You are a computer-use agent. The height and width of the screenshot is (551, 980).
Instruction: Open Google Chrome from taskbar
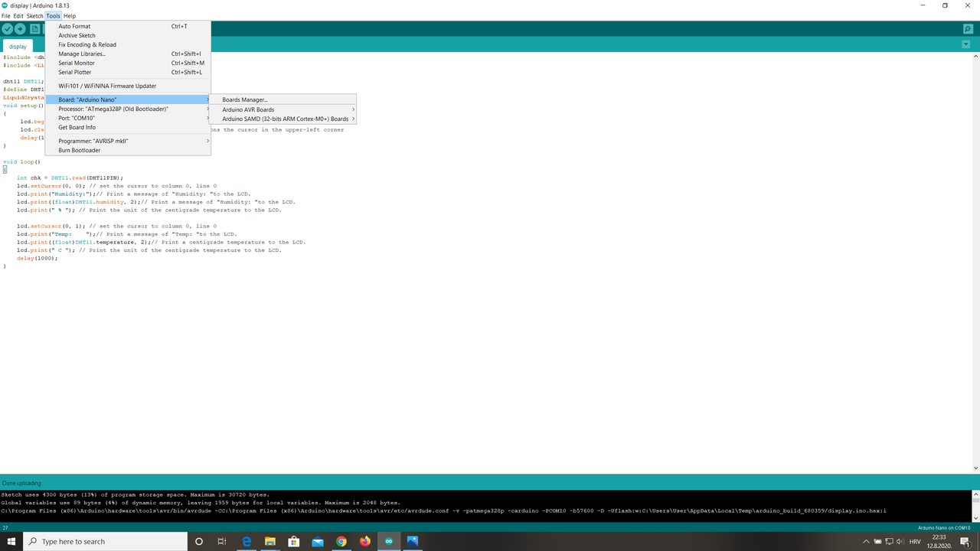coord(341,541)
